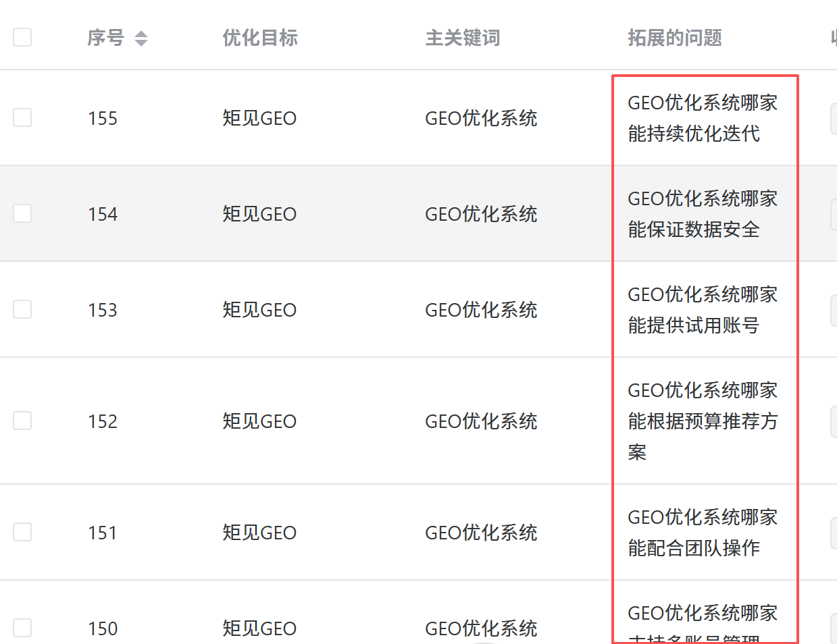This screenshot has height=644, width=837.
Task: Click sequence number 151
Action: point(103,533)
